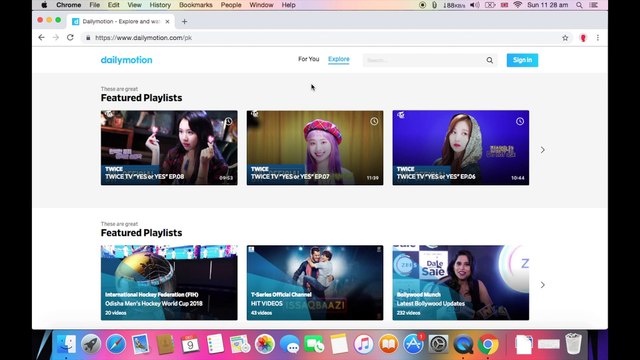Screen dimensions: 640x360
Task: Open Spotlight search in the menu bar
Action: tap(579, 5)
